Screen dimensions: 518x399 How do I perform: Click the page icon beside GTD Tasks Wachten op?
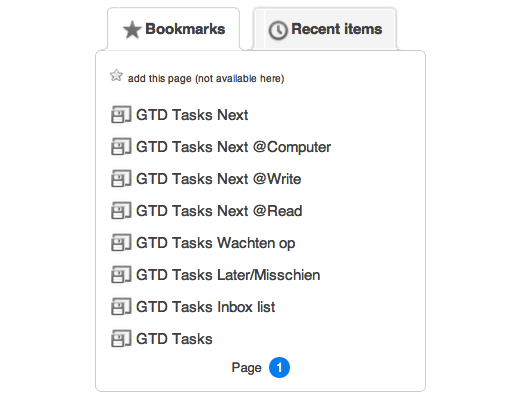coord(121,243)
